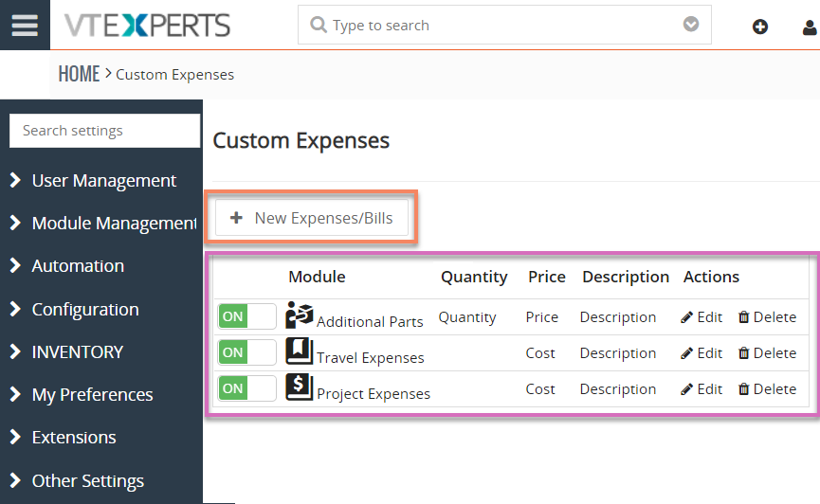820x504 pixels.
Task: Expand the Automation settings group
Action: click(67, 265)
